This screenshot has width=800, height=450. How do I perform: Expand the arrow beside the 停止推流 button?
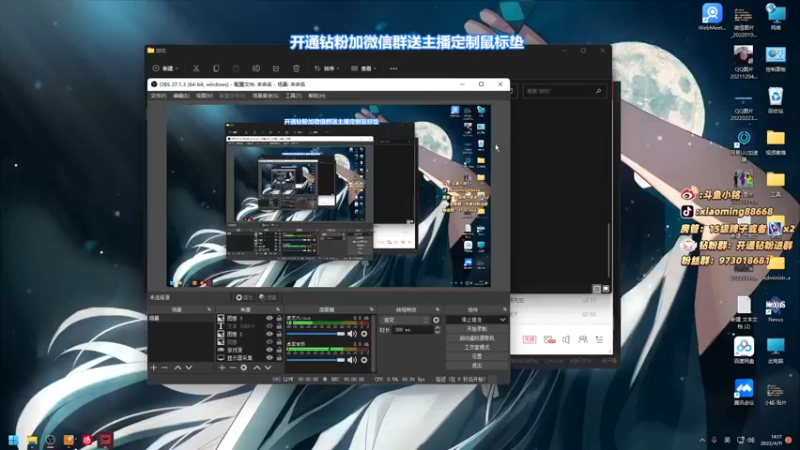503,320
